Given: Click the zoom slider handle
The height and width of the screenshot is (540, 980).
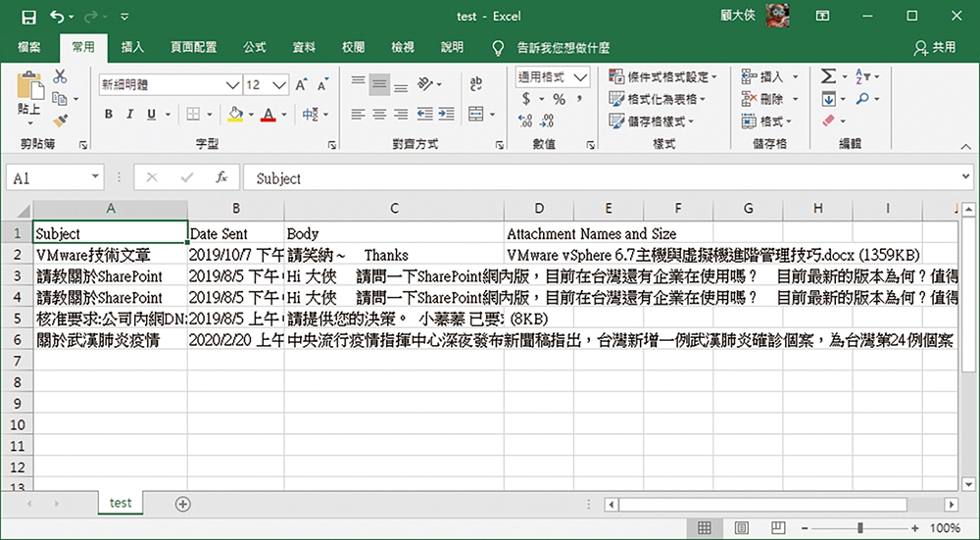Looking at the screenshot, I should click(860, 528).
